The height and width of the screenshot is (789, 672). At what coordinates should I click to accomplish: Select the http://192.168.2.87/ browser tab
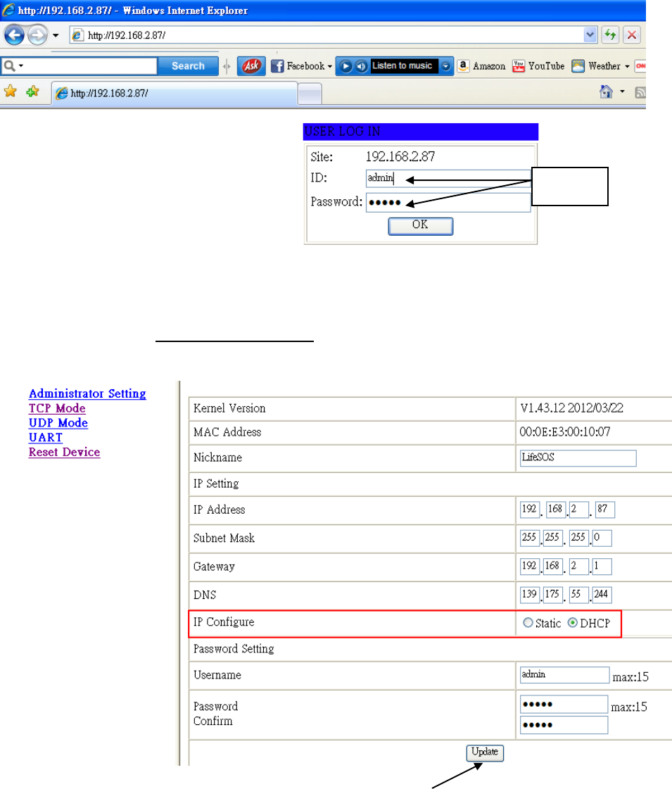(x=174, y=94)
